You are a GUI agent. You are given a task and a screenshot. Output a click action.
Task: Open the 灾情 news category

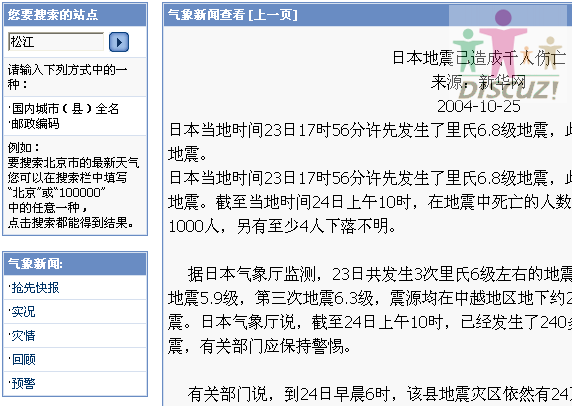click(23, 336)
